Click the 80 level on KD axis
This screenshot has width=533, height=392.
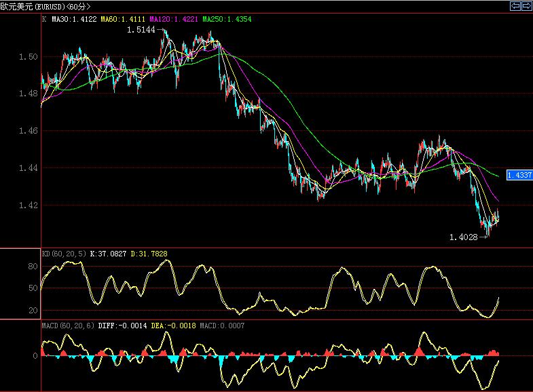tap(31, 267)
